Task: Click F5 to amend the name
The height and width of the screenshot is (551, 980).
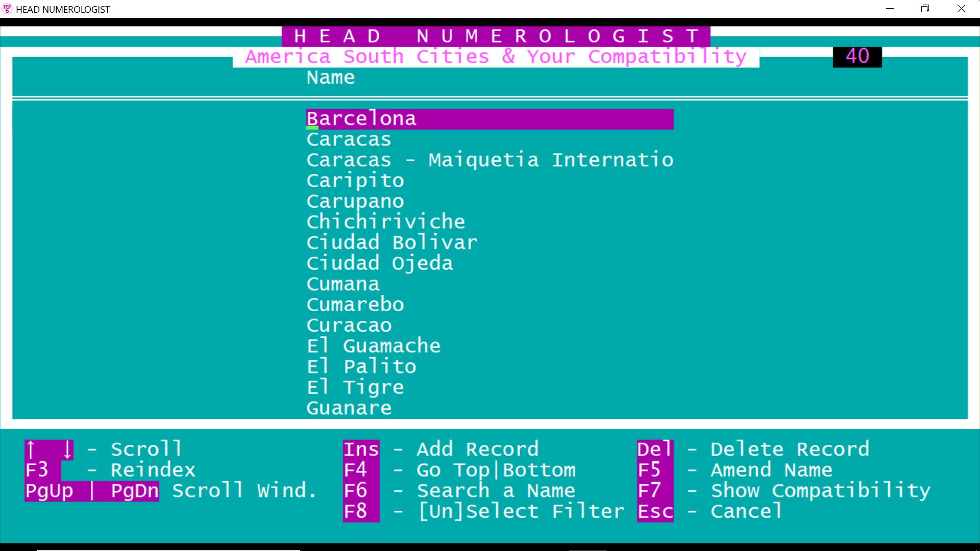Action: 655,470
